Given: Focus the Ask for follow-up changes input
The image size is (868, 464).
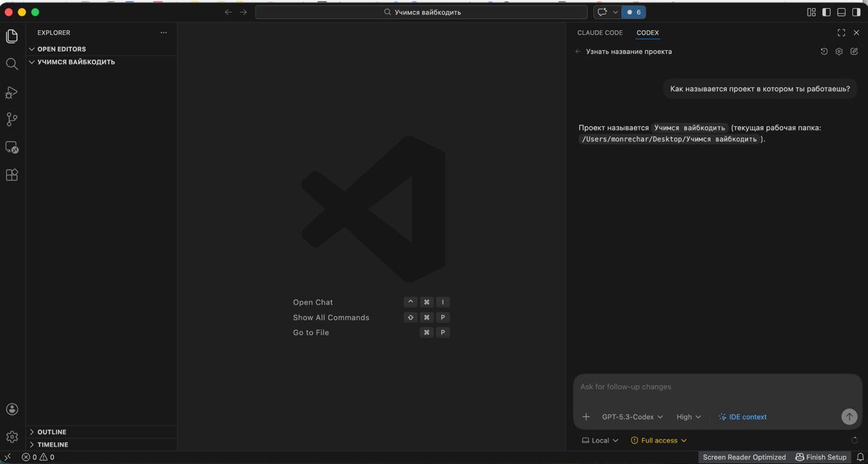Looking at the screenshot, I should 717,387.
